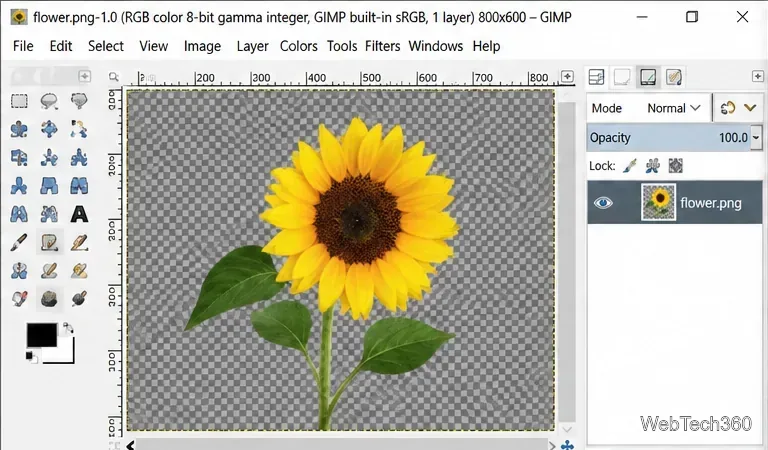This screenshot has height=450, width=768.
Task: Open the Colors menu
Action: (299, 46)
